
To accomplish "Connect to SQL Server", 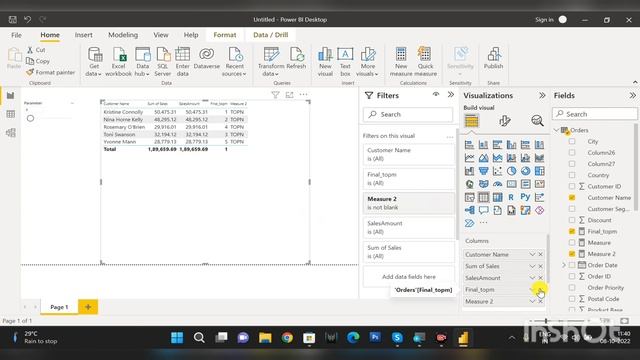I will coord(162,62).
